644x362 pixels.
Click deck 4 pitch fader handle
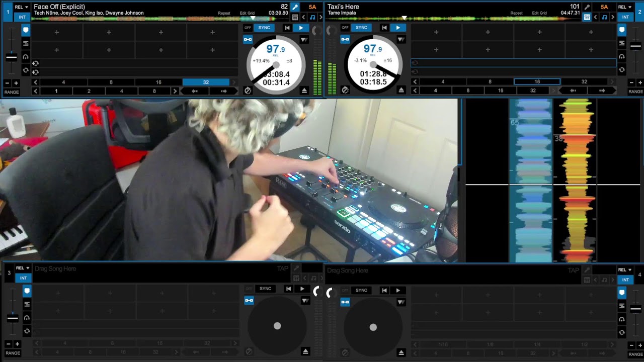coord(636,309)
